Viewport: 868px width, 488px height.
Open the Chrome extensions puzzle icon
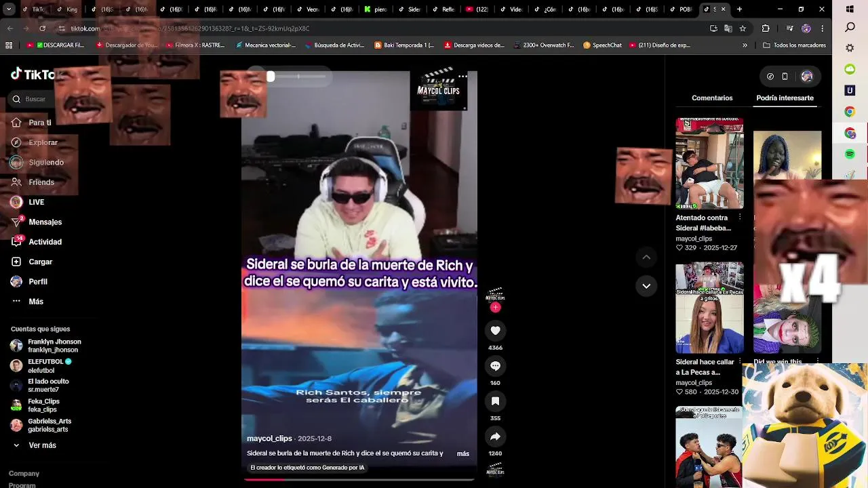[766, 28]
